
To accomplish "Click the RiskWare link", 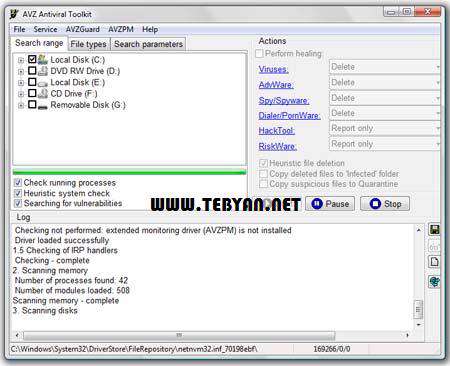I will (277, 146).
